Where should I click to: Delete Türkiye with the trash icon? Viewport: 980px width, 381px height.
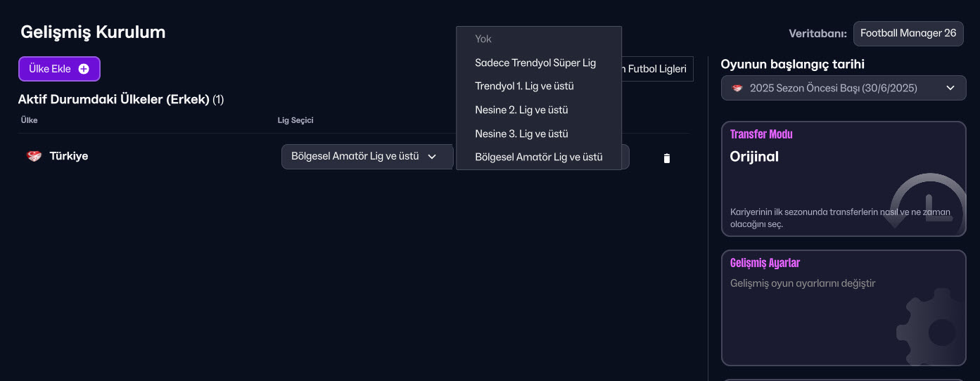(667, 158)
